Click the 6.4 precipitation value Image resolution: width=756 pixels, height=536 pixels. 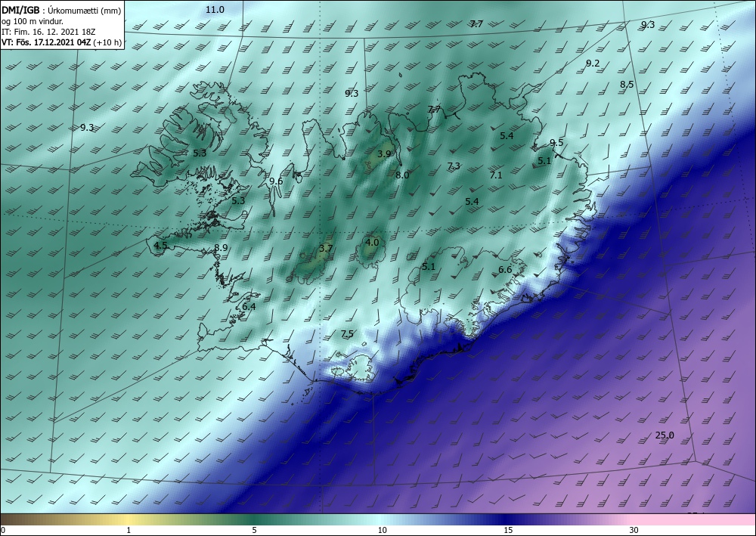pos(249,306)
